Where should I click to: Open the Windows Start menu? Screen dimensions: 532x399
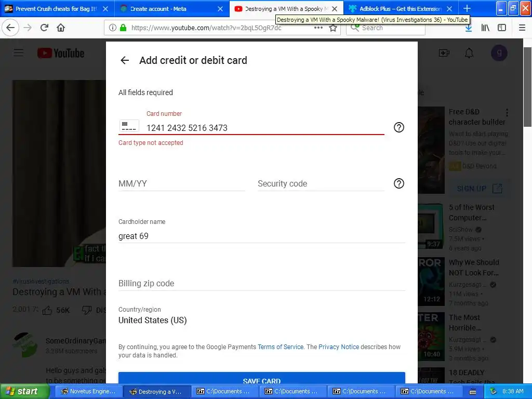coord(24,392)
